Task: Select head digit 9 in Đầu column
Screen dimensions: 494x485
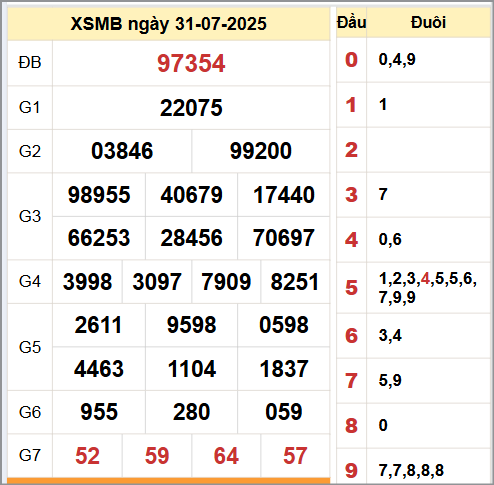Action: point(351,471)
